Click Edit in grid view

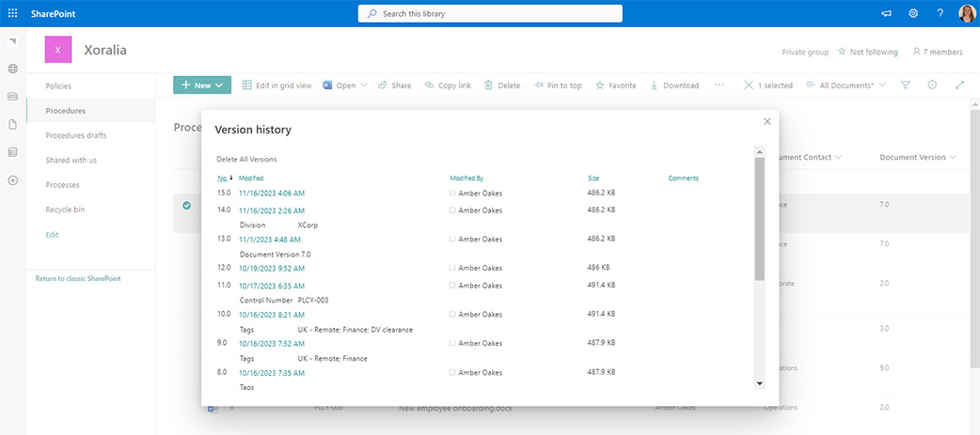click(277, 85)
